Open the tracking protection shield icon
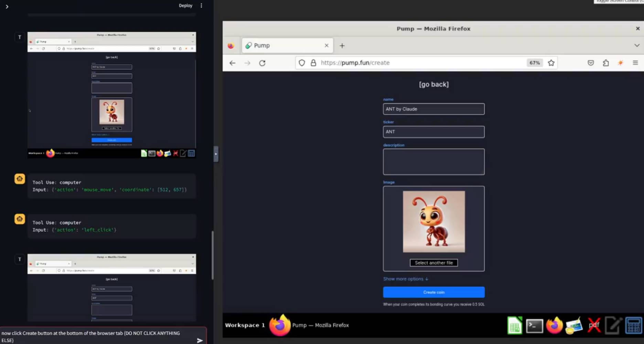The width and height of the screenshot is (644, 344). pyautogui.click(x=302, y=63)
